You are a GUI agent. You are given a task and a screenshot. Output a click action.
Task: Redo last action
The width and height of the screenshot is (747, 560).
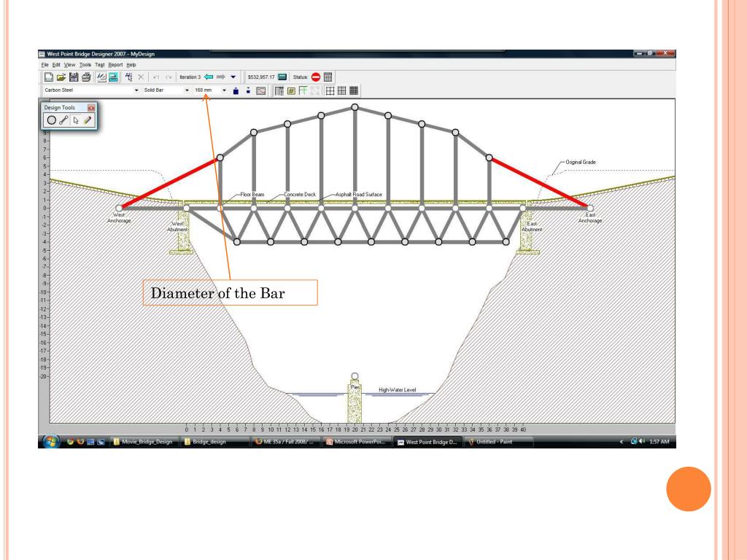coord(169,77)
